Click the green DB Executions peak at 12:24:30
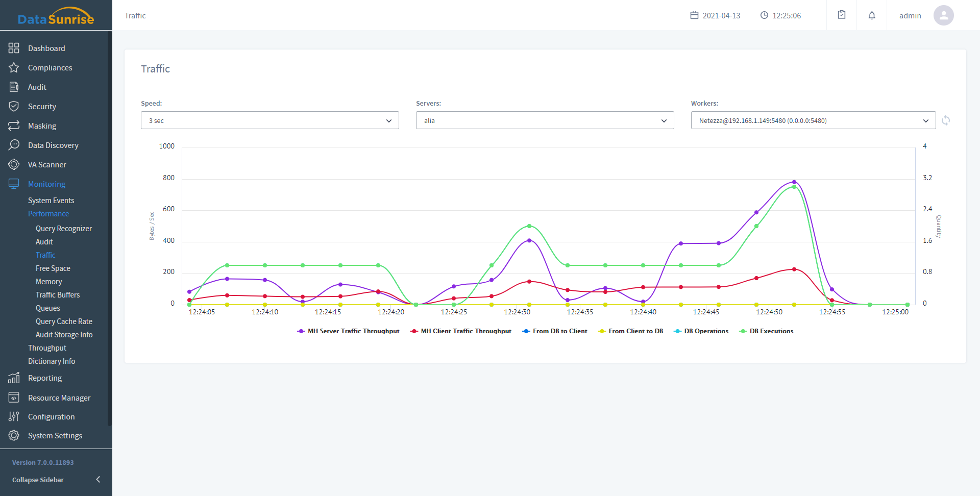Image resolution: width=980 pixels, height=496 pixels. pyautogui.click(x=529, y=226)
